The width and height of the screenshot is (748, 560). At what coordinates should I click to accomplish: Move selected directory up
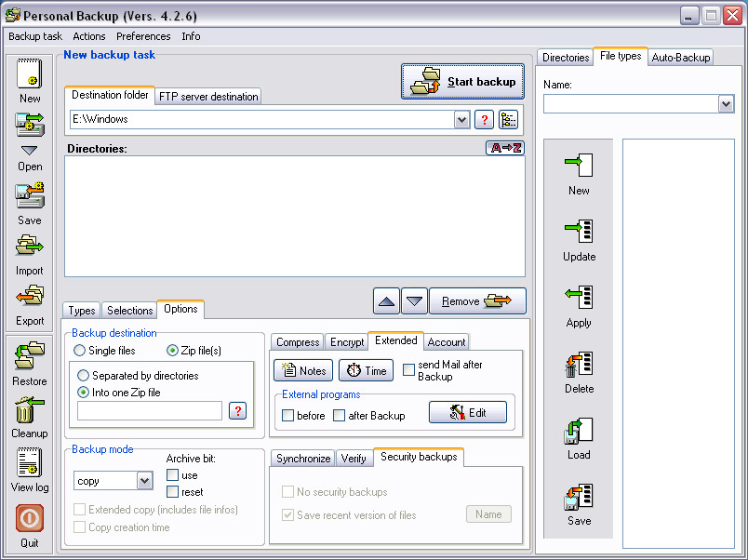click(x=386, y=301)
